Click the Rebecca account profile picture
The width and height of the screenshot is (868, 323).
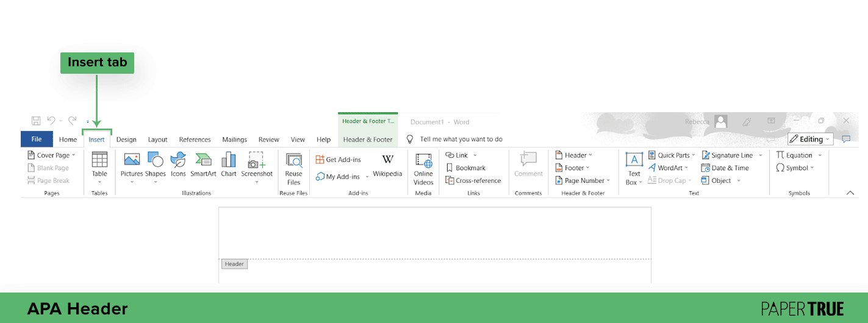[721, 121]
